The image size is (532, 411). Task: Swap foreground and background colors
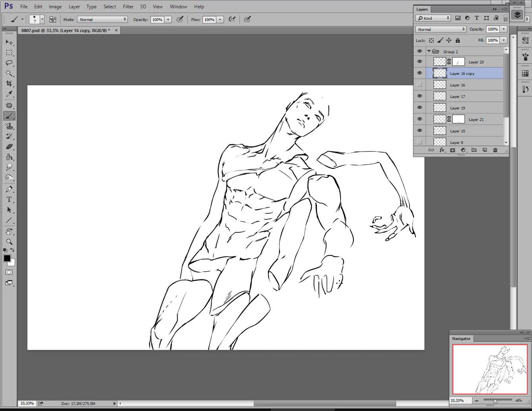coord(12,250)
